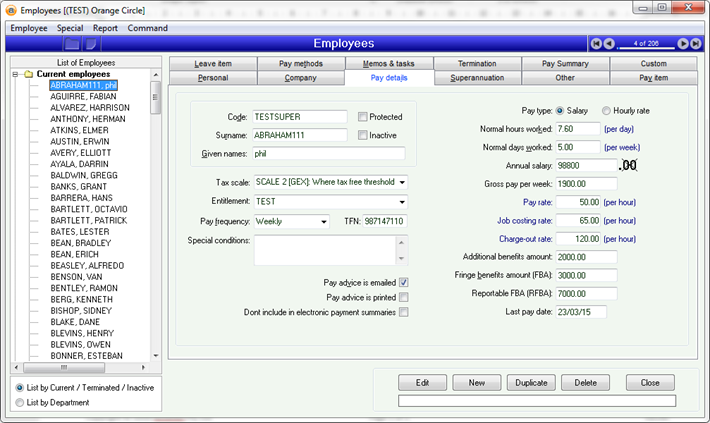Image resolution: width=710 pixels, height=423 pixels.
Task: Click the second toolbar icon in blue header
Action: tap(97, 44)
